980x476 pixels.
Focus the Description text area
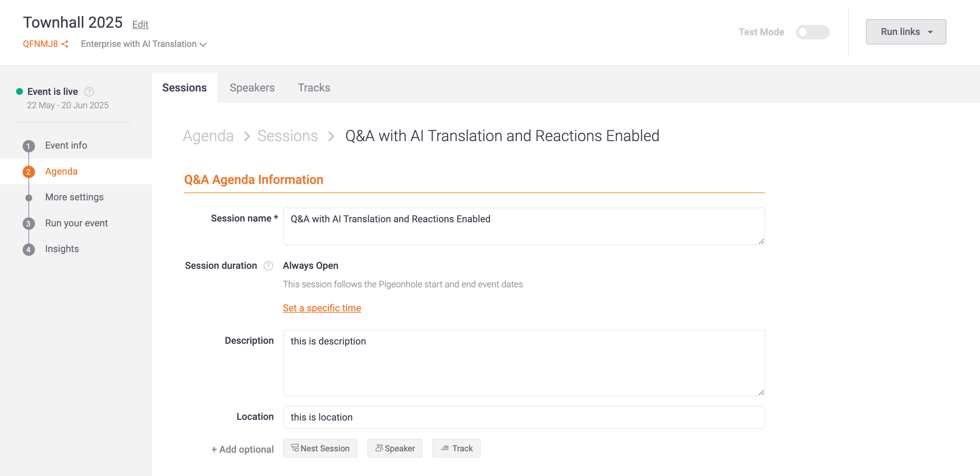click(524, 363)
